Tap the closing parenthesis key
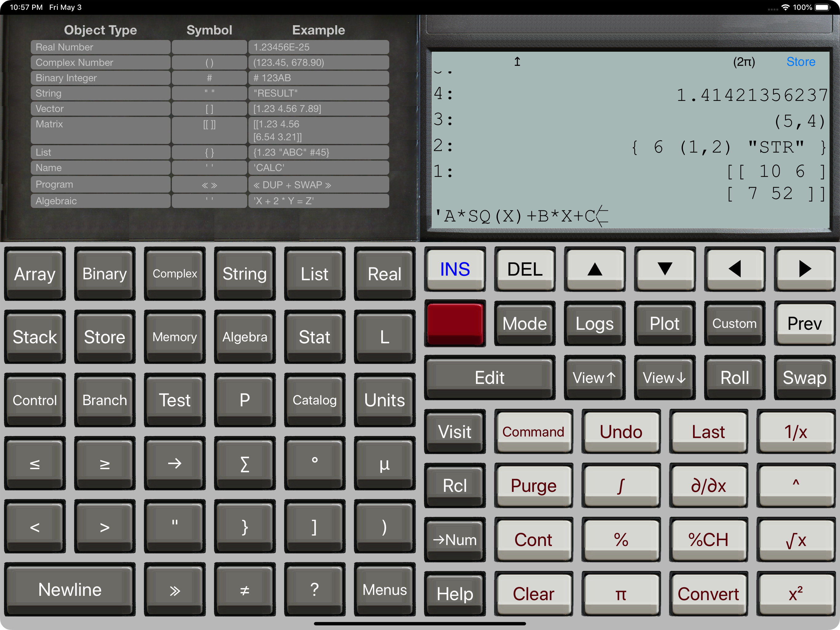Viewport: 840px width, 630px height. (x=385, y=527)
